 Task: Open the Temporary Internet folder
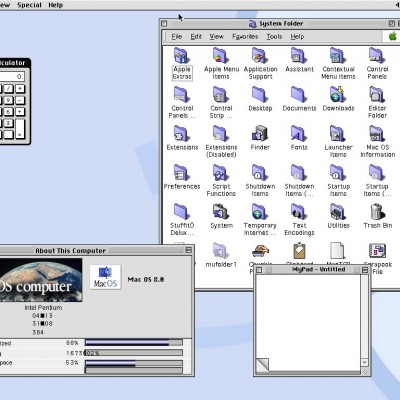[260, 212]
